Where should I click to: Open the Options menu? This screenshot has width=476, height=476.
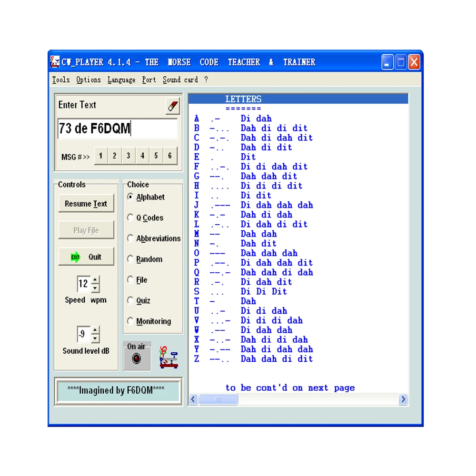[x=88, y=79]
